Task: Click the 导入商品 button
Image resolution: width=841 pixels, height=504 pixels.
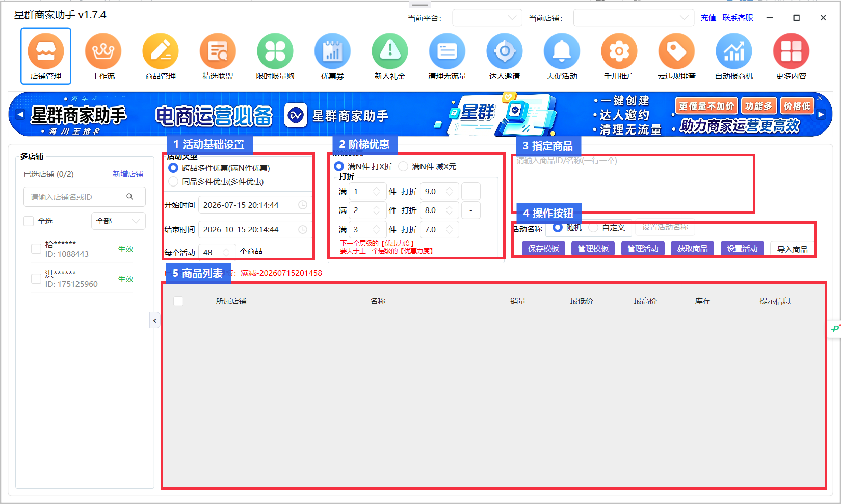Action: click(x=792, y=249)
